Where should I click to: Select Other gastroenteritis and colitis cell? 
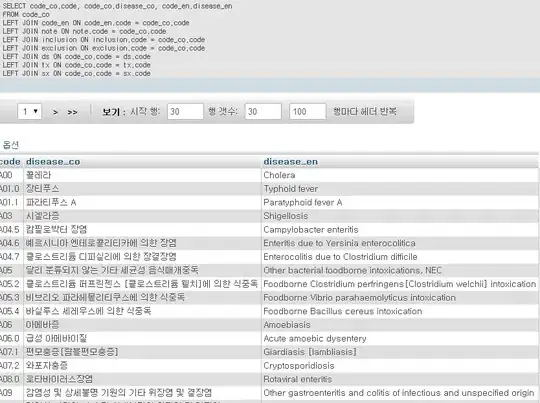click(x=400, y=393)
